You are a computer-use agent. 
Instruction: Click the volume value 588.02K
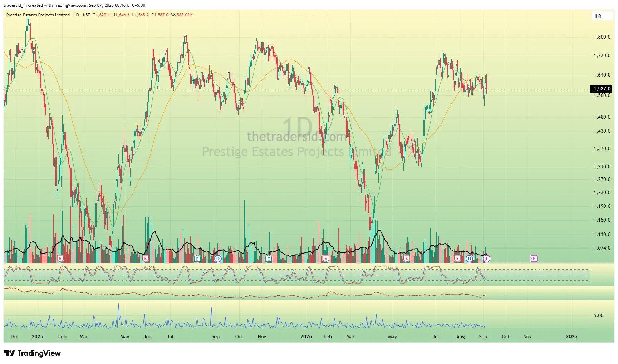coord(185,15)
